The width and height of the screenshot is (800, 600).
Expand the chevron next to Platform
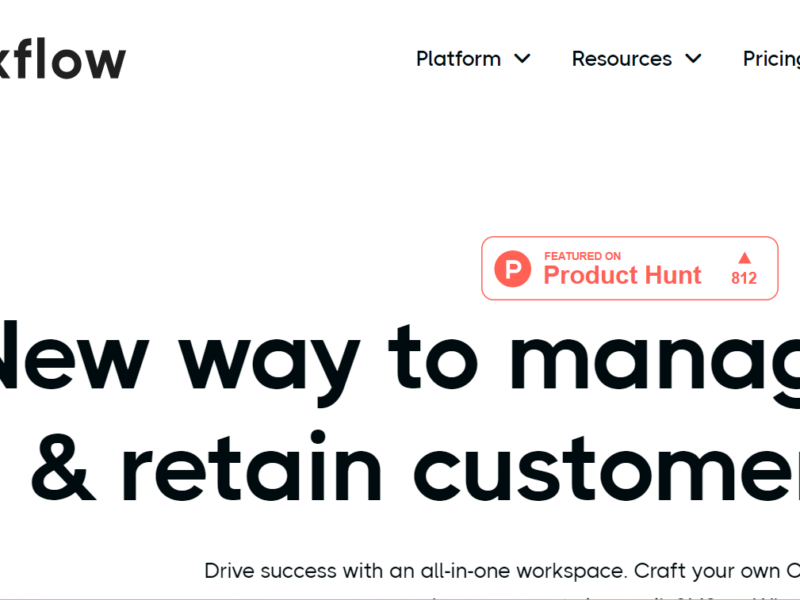pyautogui.click(x=522, y=59)
